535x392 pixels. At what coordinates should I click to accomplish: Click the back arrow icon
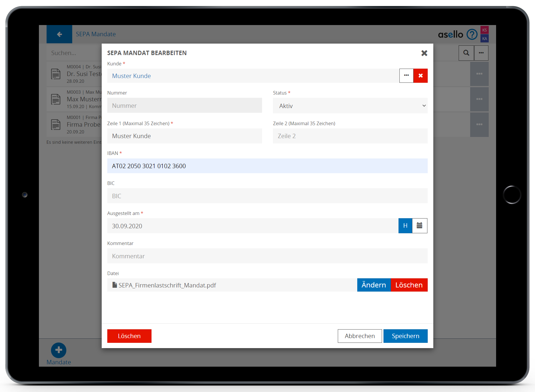pos(59,34)
